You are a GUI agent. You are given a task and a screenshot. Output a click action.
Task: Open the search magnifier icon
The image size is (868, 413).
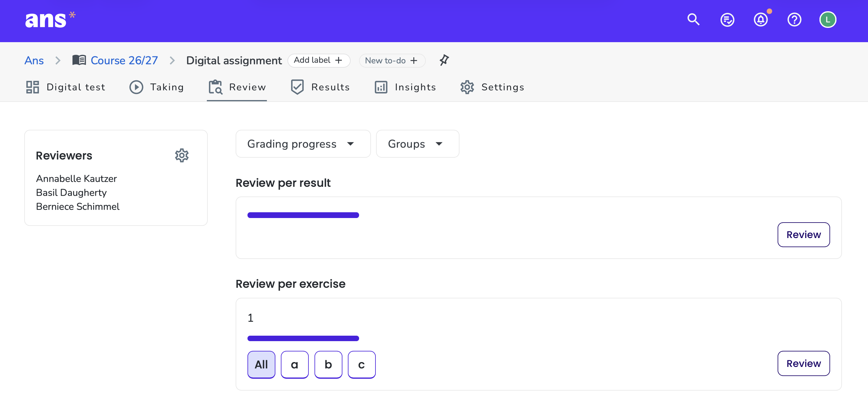click(693, 19)
